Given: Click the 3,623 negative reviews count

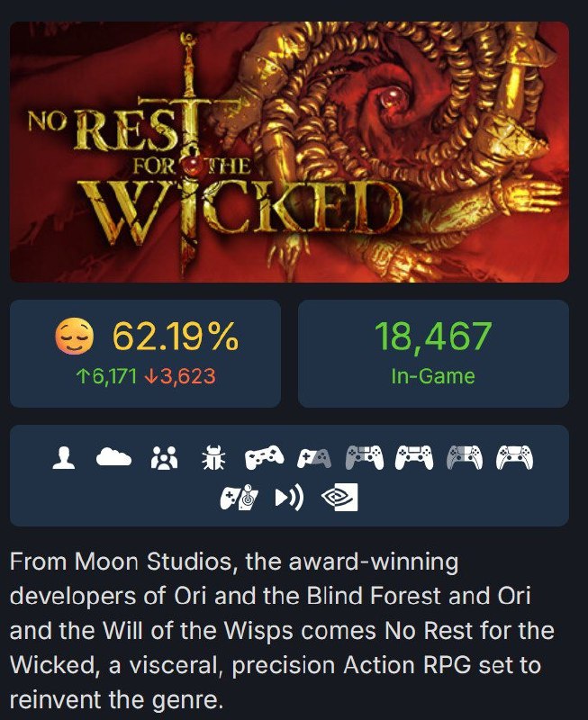Looking at the screenshot, I should click(x=179, y=376).
